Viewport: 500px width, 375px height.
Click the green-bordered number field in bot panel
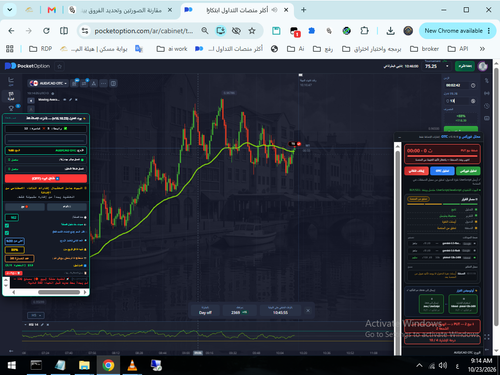tap(12, 218)
